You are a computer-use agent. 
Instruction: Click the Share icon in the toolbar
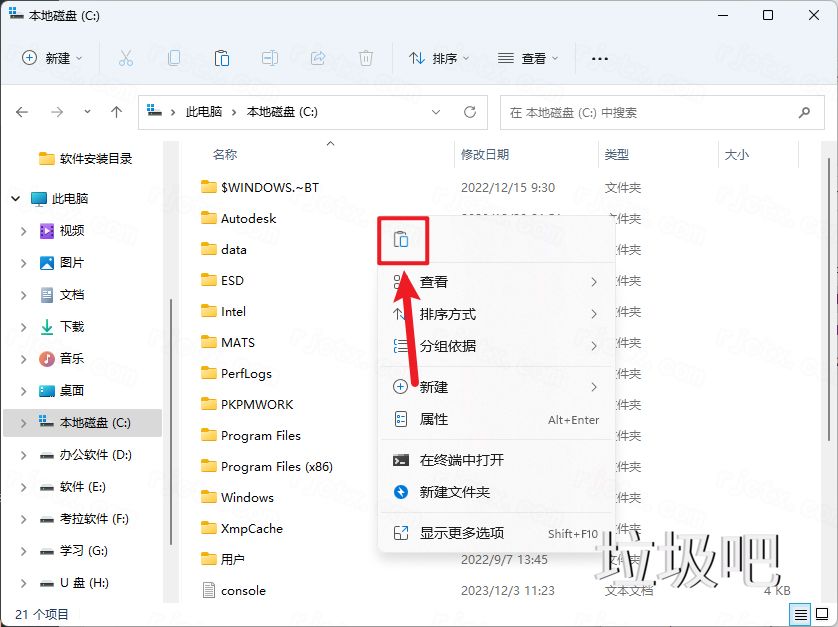[x=318, y=59]
